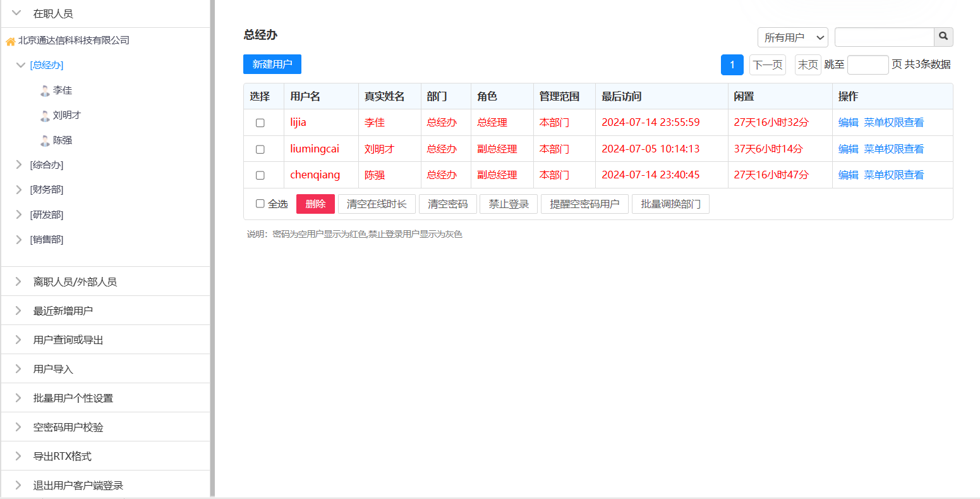Click the 跳至 page number input field
Viewport: 980px width, 499px height.
point(868,65)
